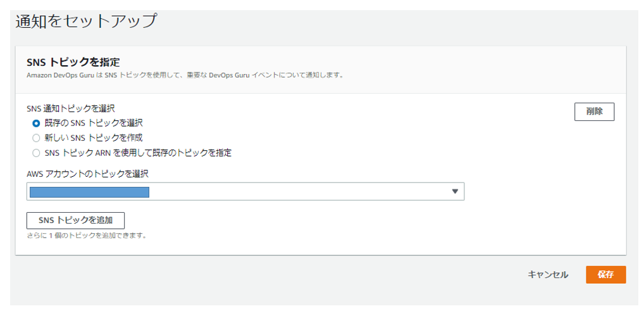Click the 削除 button
The width and height of the screenshot is (644, 311).
(594, 111)
